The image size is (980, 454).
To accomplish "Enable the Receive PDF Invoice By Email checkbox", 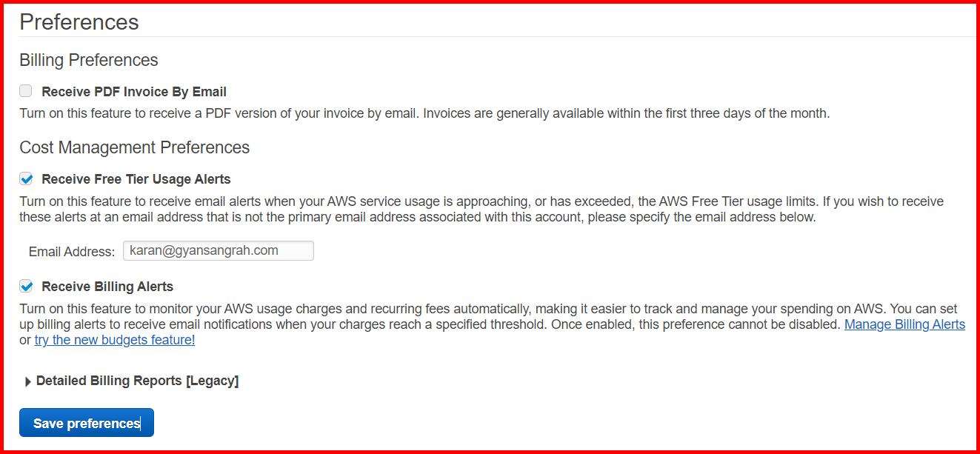I will 26,91.
